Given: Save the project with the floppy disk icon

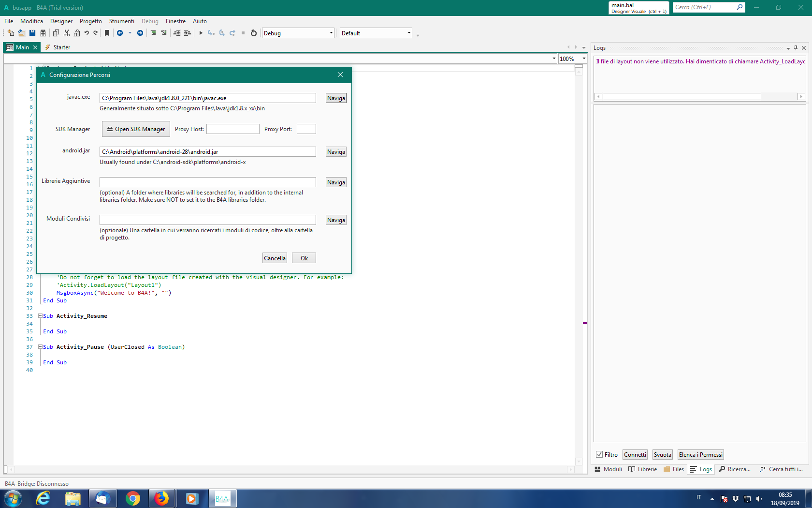Looking at the screenshot, I should click(x=32, y=33).
